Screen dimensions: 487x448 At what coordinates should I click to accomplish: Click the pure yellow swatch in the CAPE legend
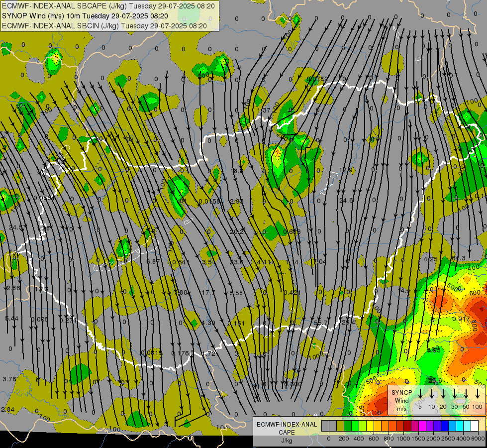tap(370, 426)
